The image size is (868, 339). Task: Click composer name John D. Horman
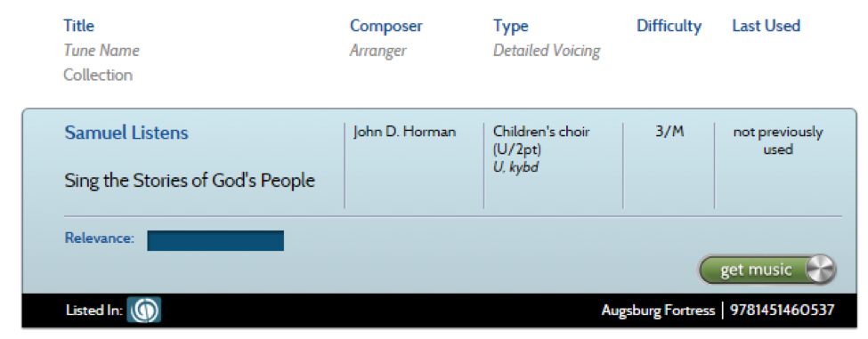tap(405, 133)
